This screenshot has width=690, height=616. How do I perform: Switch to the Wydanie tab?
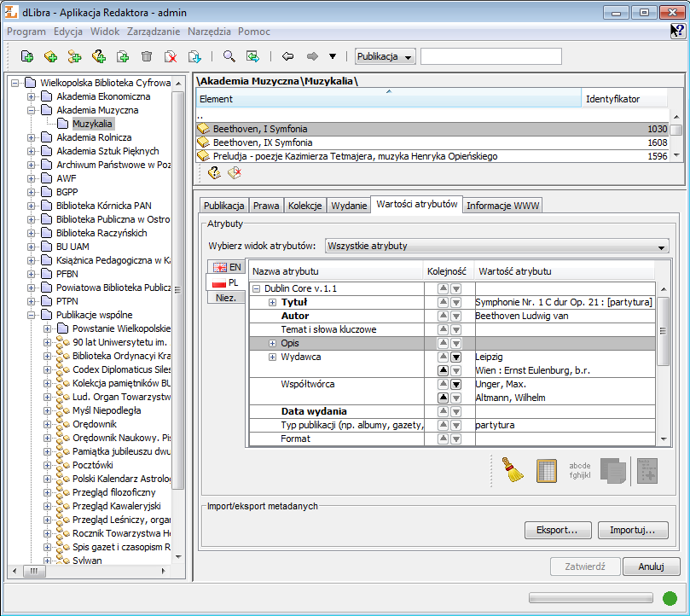pos(349,206)
